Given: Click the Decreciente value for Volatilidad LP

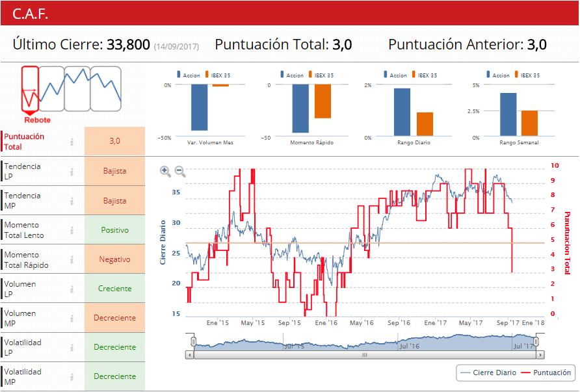Looking at the screenshot, I should click(x=114, y=347).
